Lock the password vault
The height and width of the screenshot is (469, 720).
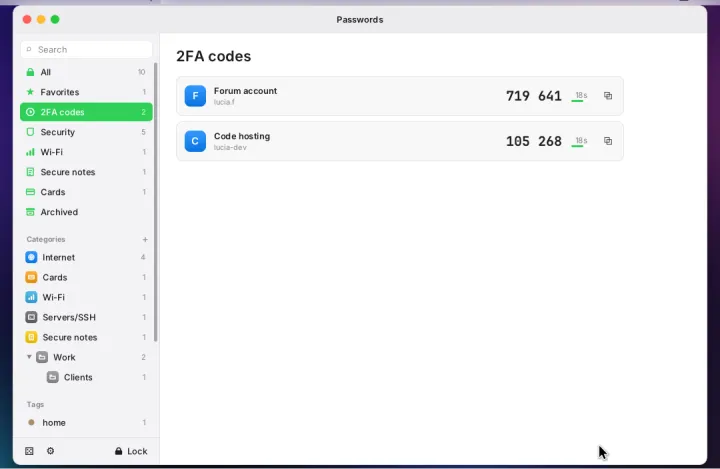131,451
